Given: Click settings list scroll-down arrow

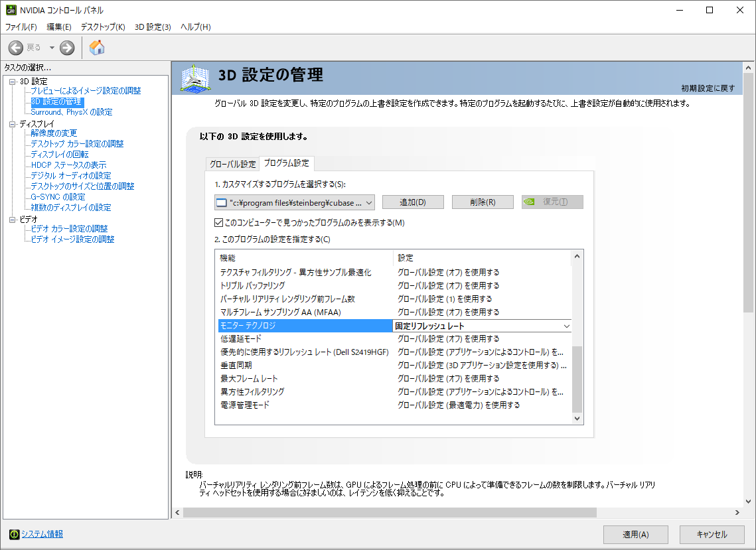Looking at the screenshot, I should coord(577,419).
